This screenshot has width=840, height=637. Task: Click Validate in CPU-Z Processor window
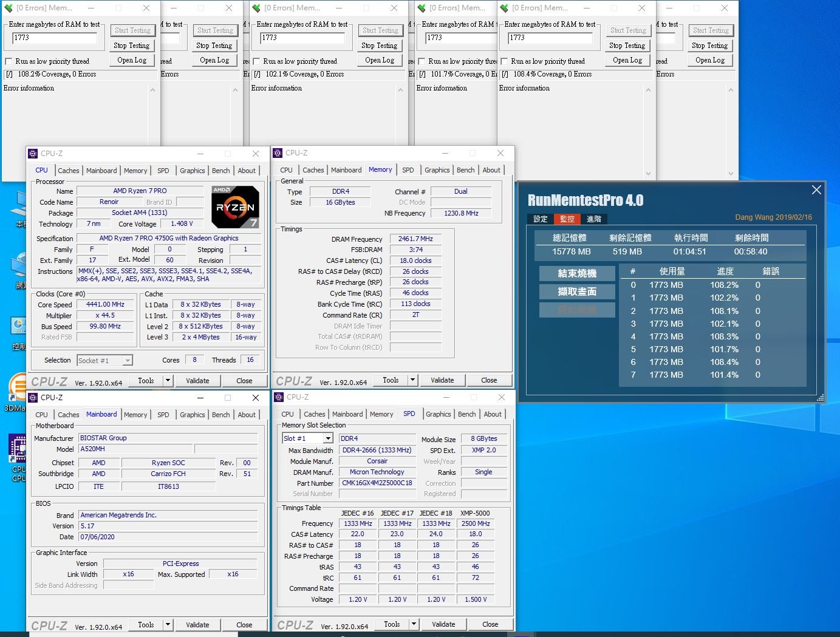pyautogui.click(x=197, y=381)
